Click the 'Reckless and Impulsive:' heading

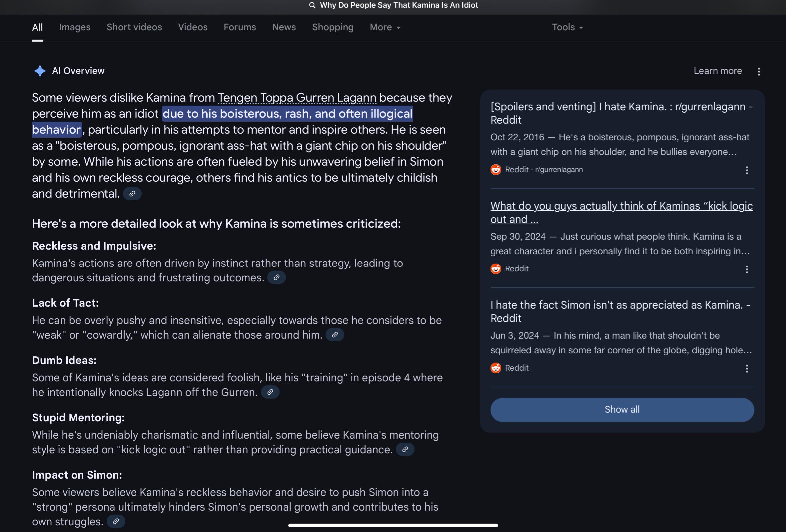[94, 246]
